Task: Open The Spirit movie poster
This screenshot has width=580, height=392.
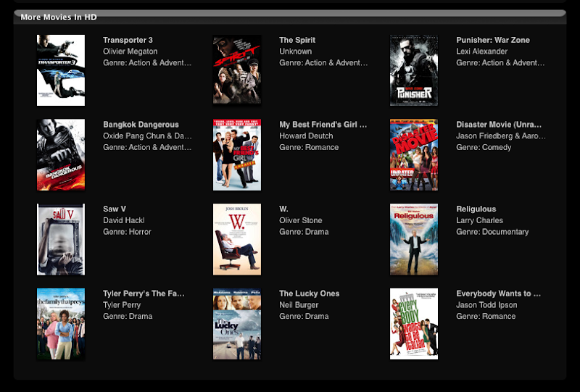Action: tap(237, 70)
